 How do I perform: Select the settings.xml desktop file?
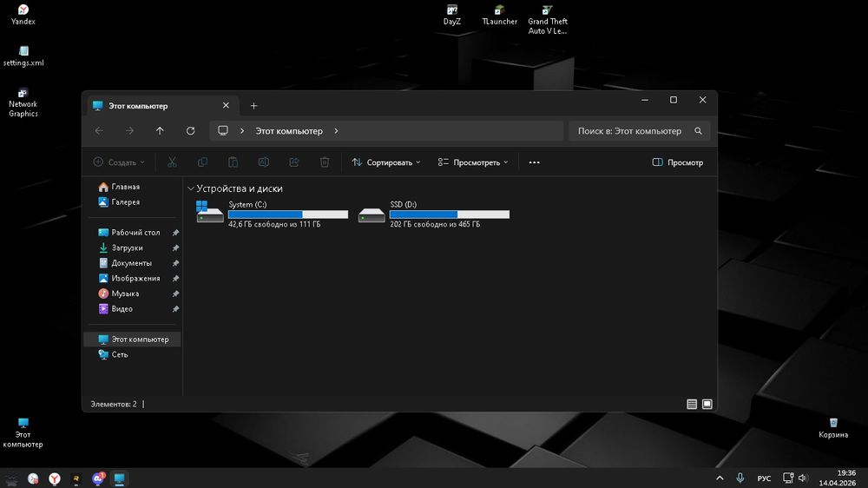[x=23, y=56]
